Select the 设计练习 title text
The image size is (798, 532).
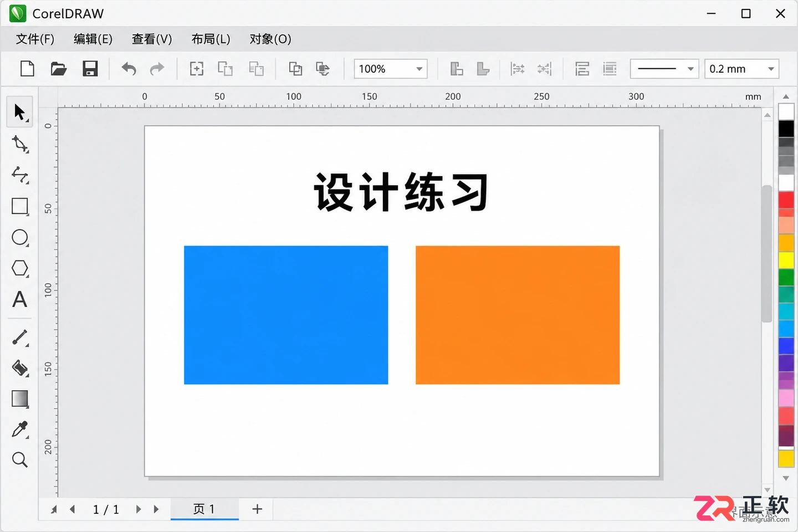[401, 192]
